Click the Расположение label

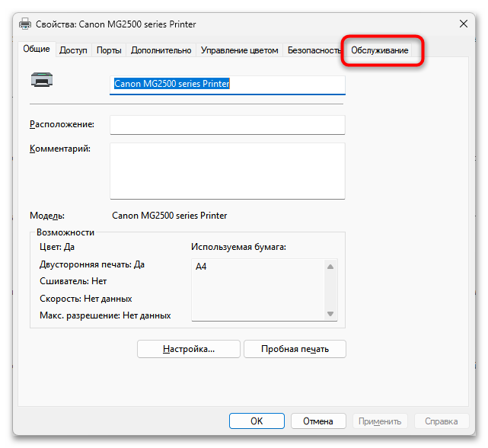click(62, 124)
